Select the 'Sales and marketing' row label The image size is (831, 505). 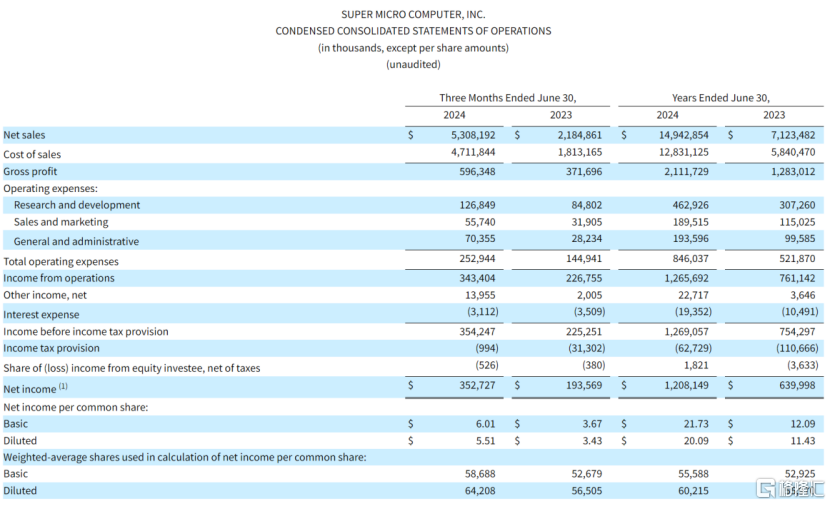[61, 222]
